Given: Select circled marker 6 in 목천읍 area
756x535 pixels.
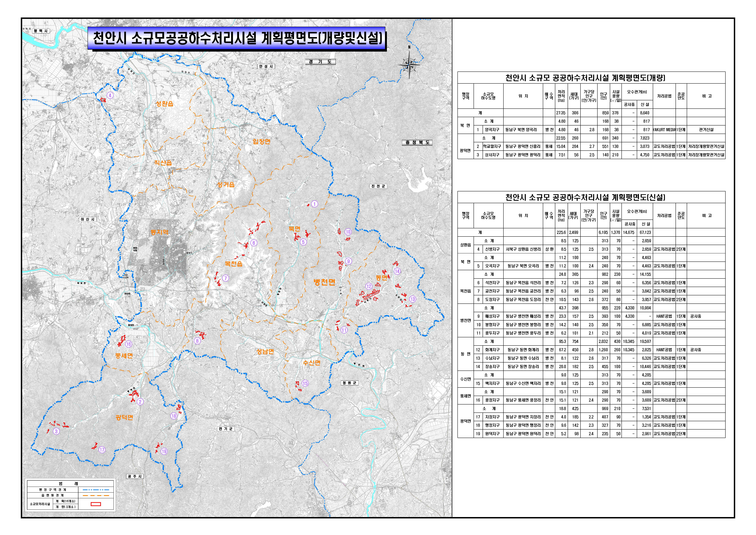Looking at the screenshot, I should 254,243.
